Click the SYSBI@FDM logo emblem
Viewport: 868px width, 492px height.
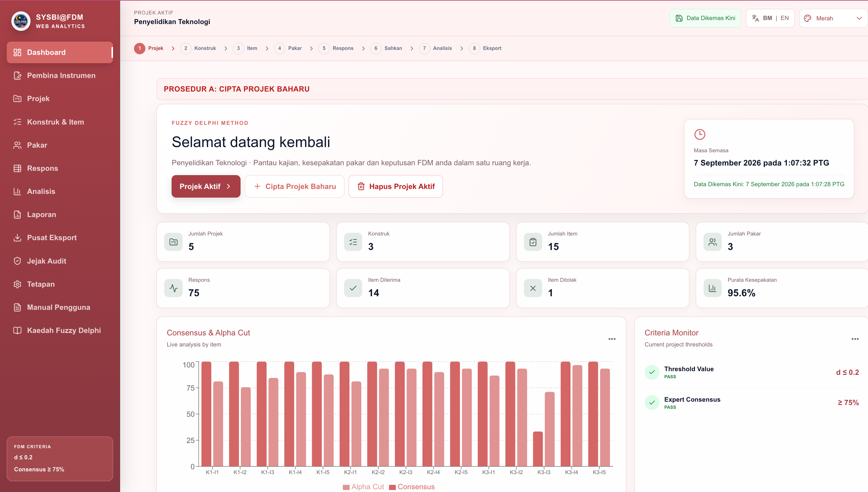[21, 21]
